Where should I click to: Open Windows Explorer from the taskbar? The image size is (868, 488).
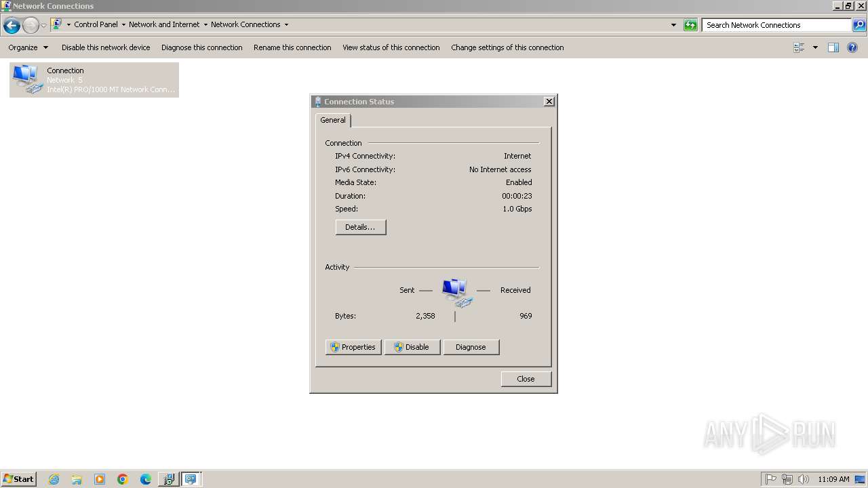(x=77, y=479)
